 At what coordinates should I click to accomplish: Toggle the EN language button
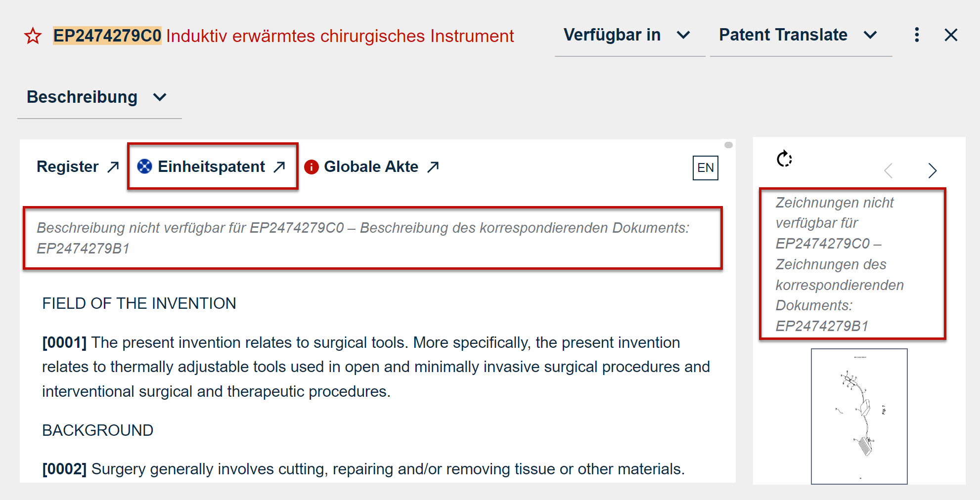click(x=705, y=168)
